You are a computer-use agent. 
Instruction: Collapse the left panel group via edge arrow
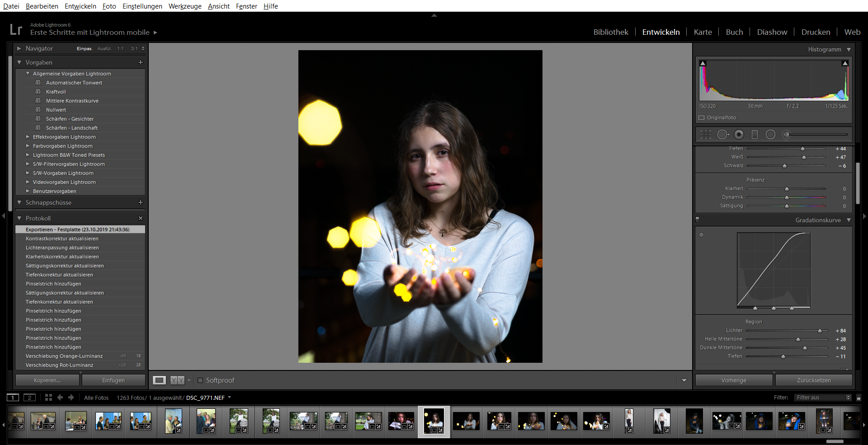pyautogui.click(x=4, y=216)
